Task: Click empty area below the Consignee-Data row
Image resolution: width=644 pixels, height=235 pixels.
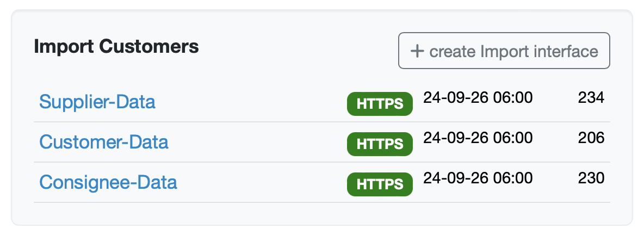Action: click(x=321, y=213)
